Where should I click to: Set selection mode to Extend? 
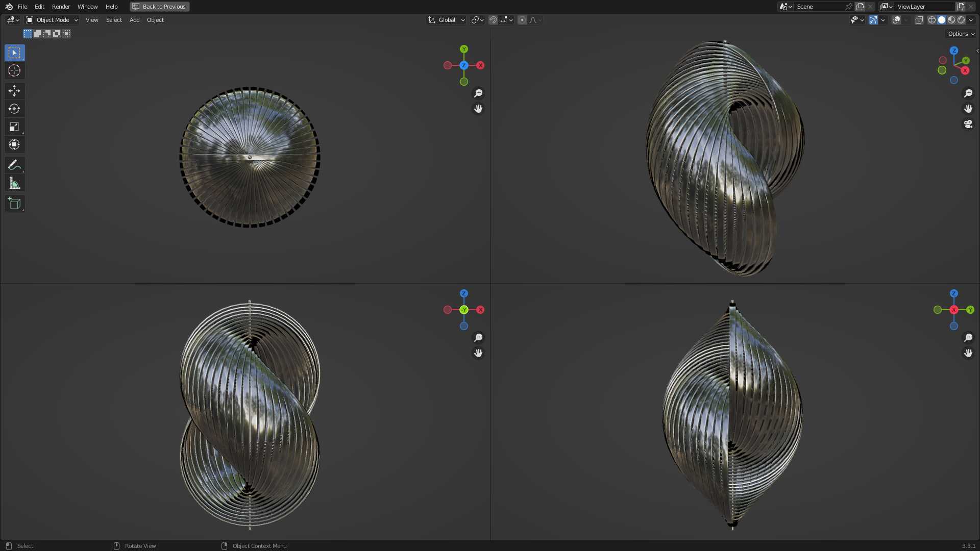coord(37,34)
